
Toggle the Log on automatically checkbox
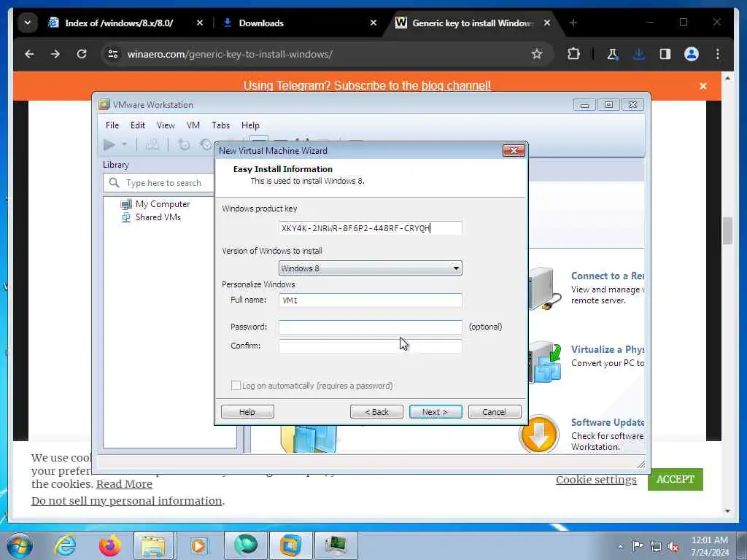[x=236, y=385]
